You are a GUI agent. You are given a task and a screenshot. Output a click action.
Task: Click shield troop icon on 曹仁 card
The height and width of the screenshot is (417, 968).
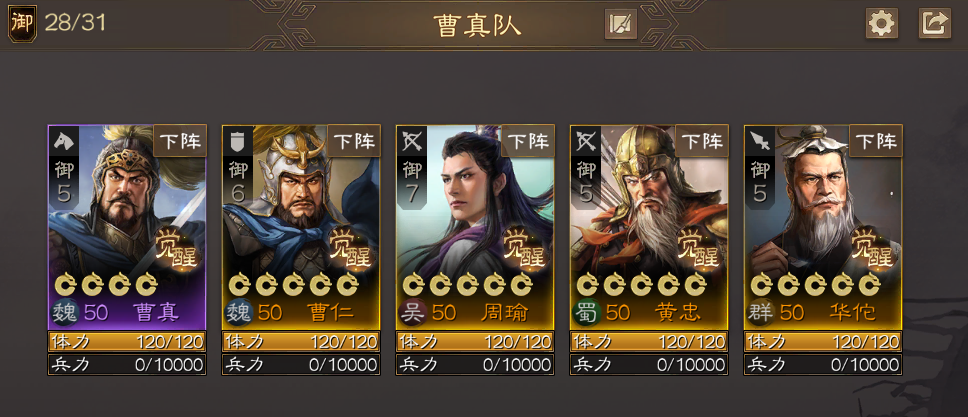coord(238,141)
